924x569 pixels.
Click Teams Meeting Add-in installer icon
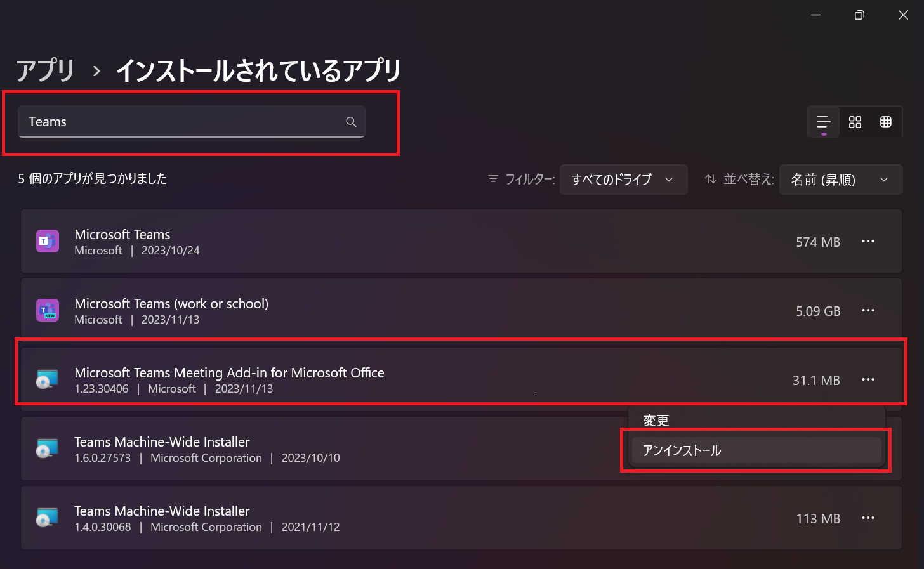coord(48,379)
